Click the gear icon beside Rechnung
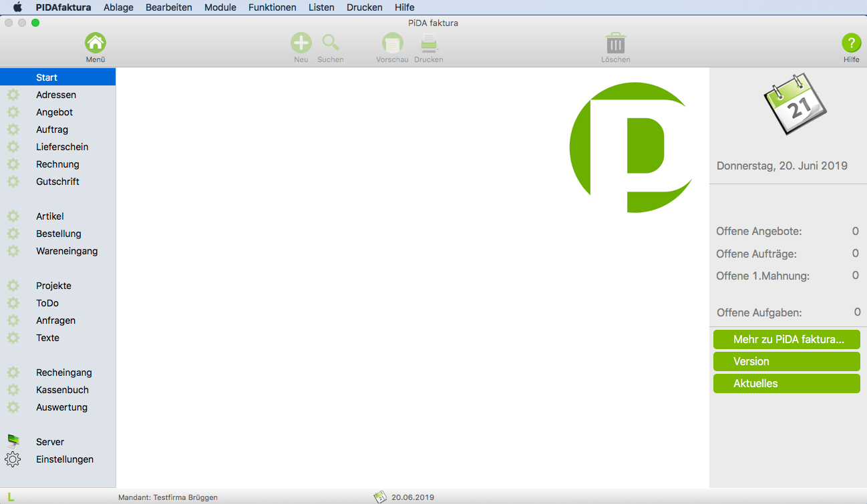This screenshot has width=867, height=504. [x=13, y=164]
